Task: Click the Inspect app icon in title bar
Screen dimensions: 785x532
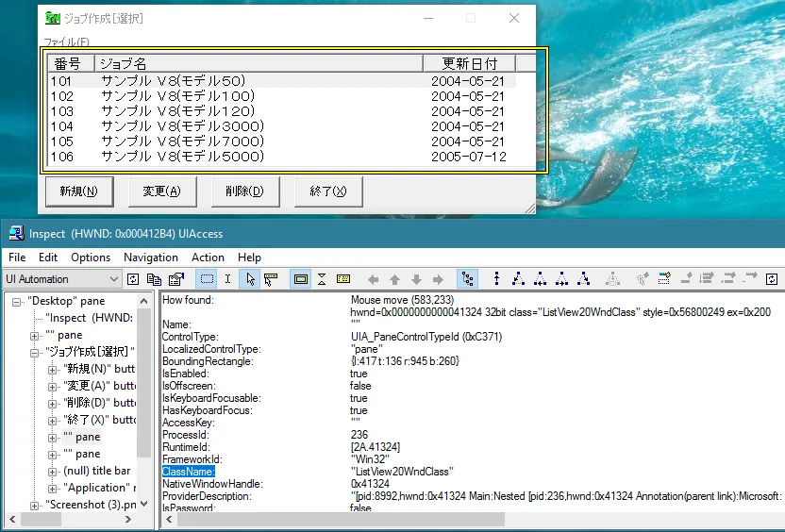Action: (17, 233)
